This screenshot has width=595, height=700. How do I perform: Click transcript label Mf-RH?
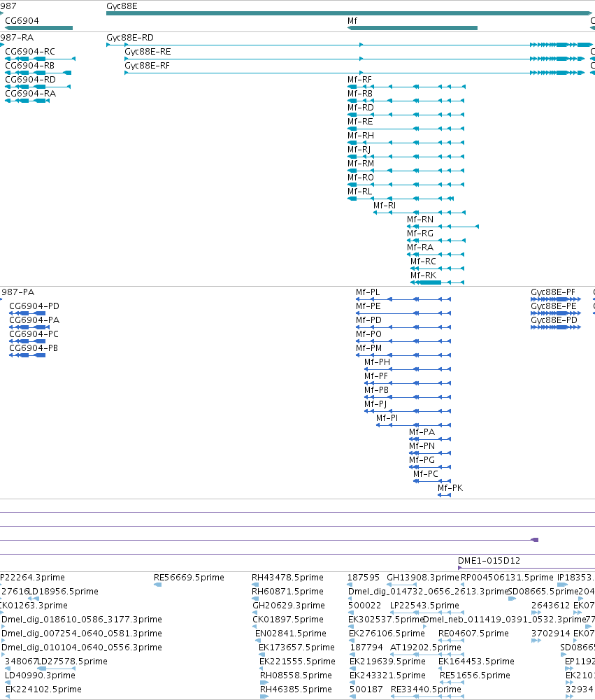coord(361,135)
